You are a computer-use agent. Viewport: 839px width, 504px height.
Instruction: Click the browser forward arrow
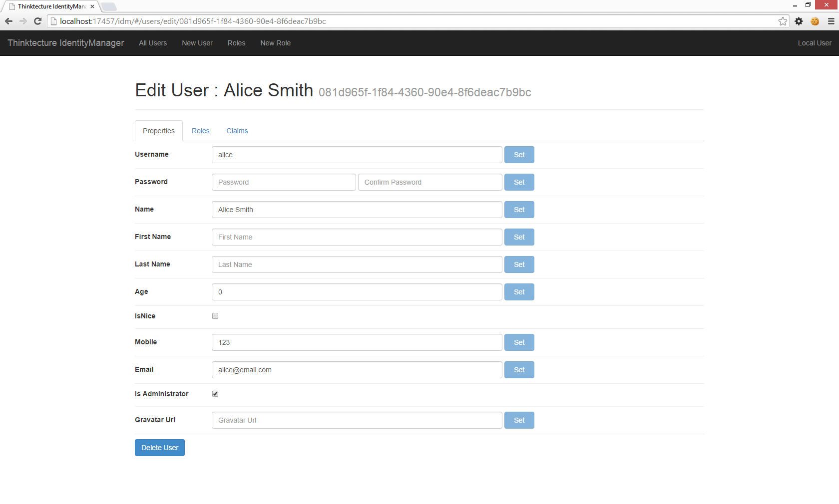pyautogui.click(x=23, y=21)
